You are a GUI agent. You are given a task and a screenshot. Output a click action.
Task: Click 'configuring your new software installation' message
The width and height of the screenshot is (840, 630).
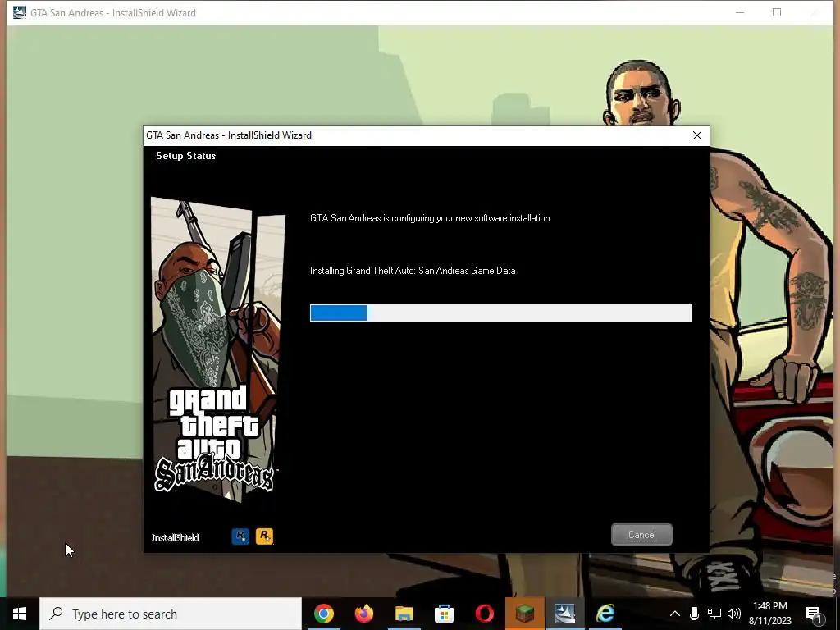coord(431,218)
